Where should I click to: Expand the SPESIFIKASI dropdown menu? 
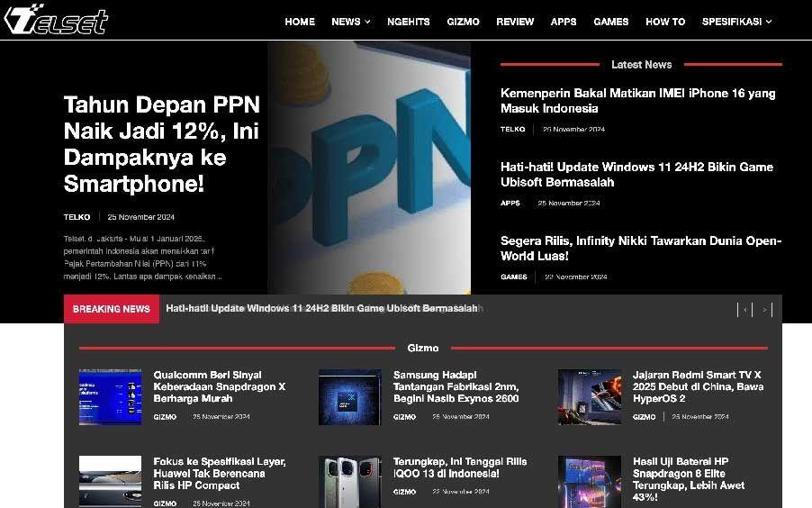click(x=736, y=22)
